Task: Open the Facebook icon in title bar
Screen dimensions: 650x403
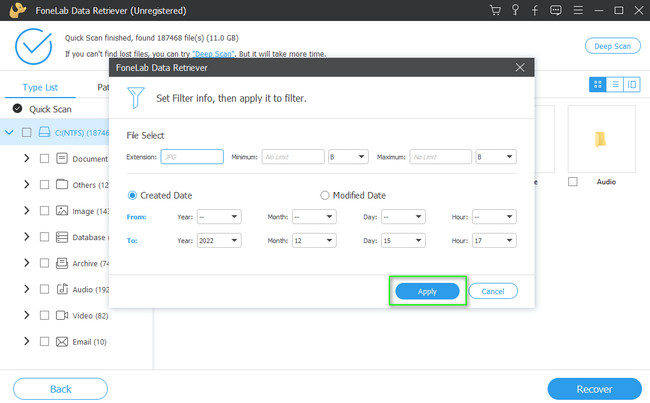Action: [535, 10]
